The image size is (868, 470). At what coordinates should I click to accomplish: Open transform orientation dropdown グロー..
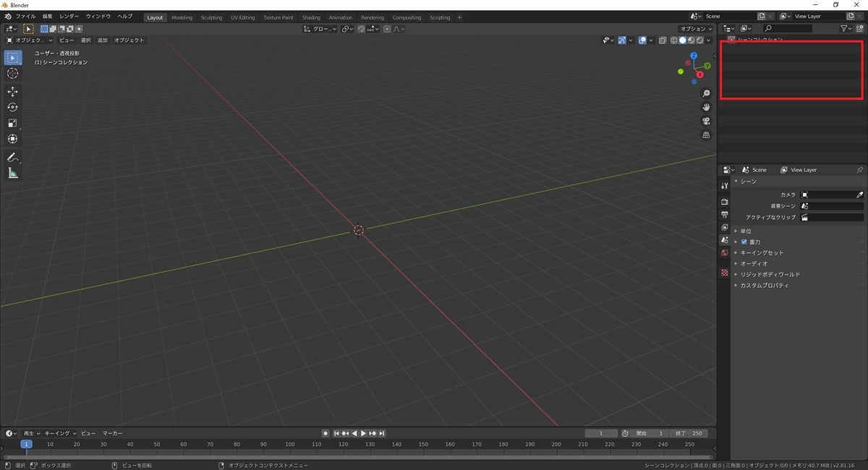(320, 29)
